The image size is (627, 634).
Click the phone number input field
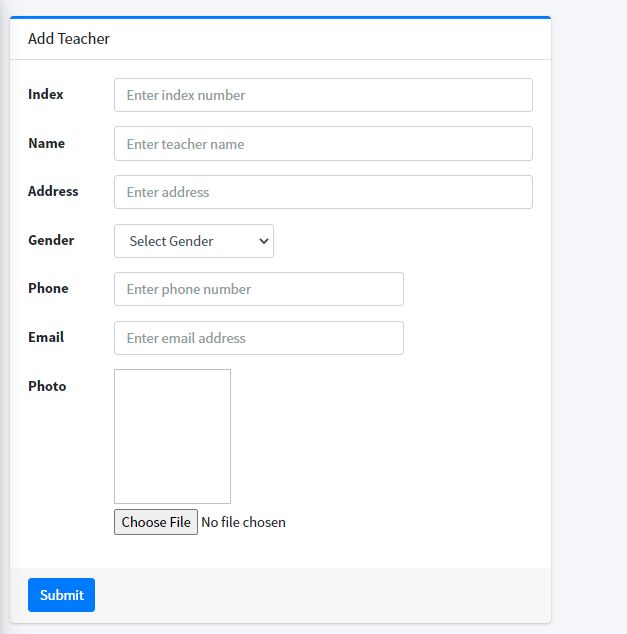pyautogui.click(x=258, y=289)
